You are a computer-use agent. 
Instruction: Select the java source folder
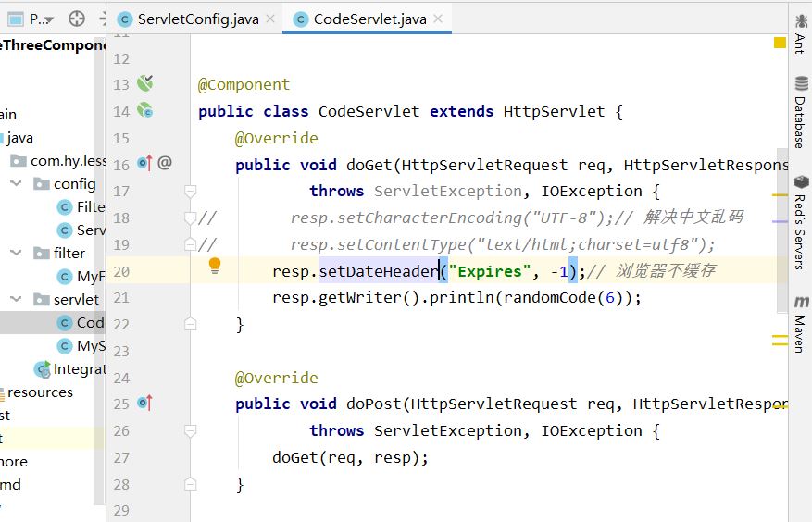click(17, 138)
